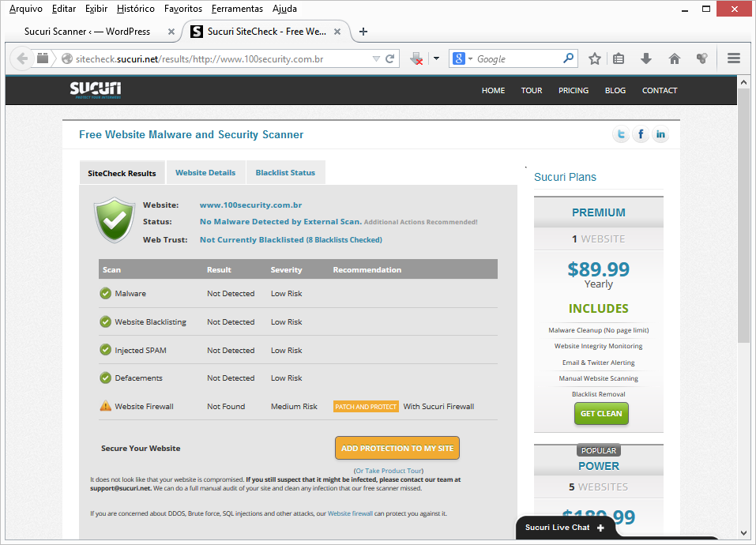The height and width of the screenshot is (545, 756).
Task: Click the Medium Risk severity text
Action: [294, 406]
